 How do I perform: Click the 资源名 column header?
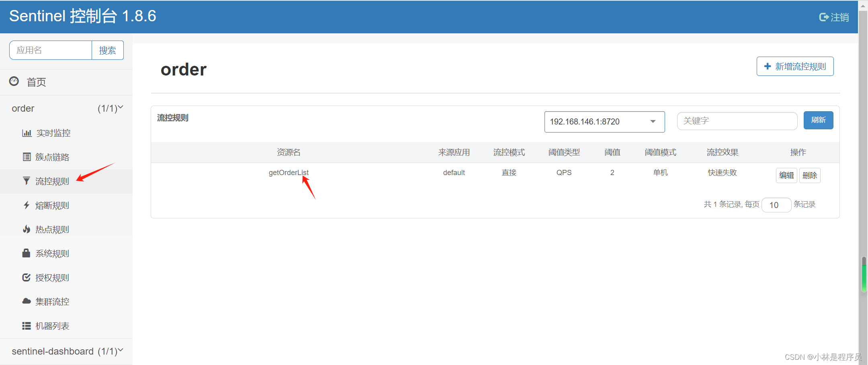[x=289, y=152]
